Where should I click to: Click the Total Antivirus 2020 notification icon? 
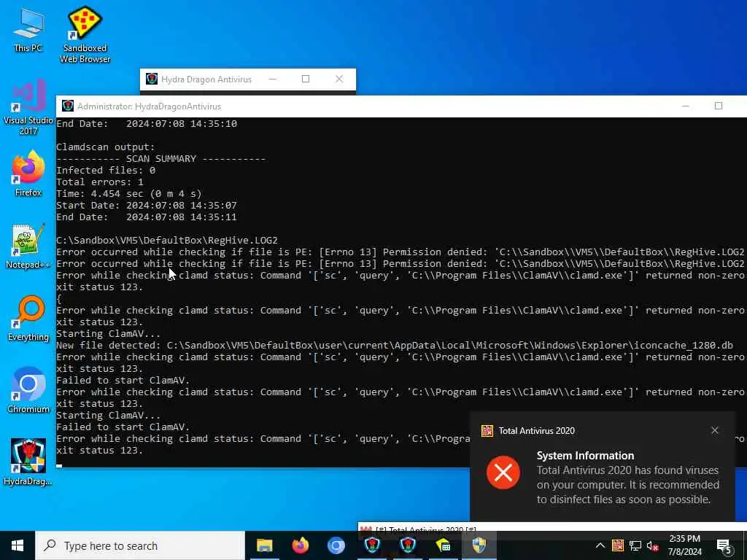tap(487, 430)
